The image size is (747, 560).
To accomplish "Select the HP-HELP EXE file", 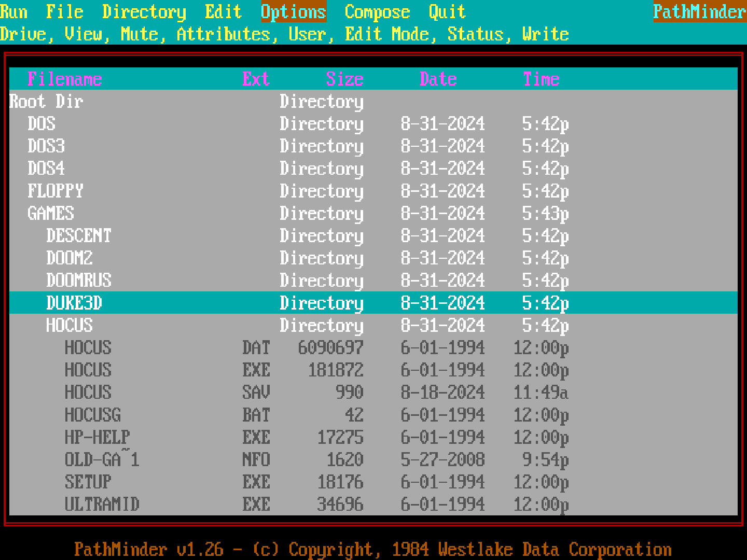I will point(374,437).
